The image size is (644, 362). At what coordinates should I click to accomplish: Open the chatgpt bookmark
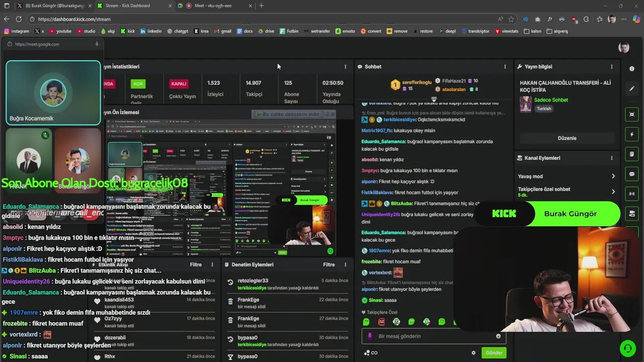[x=178, y=31]
